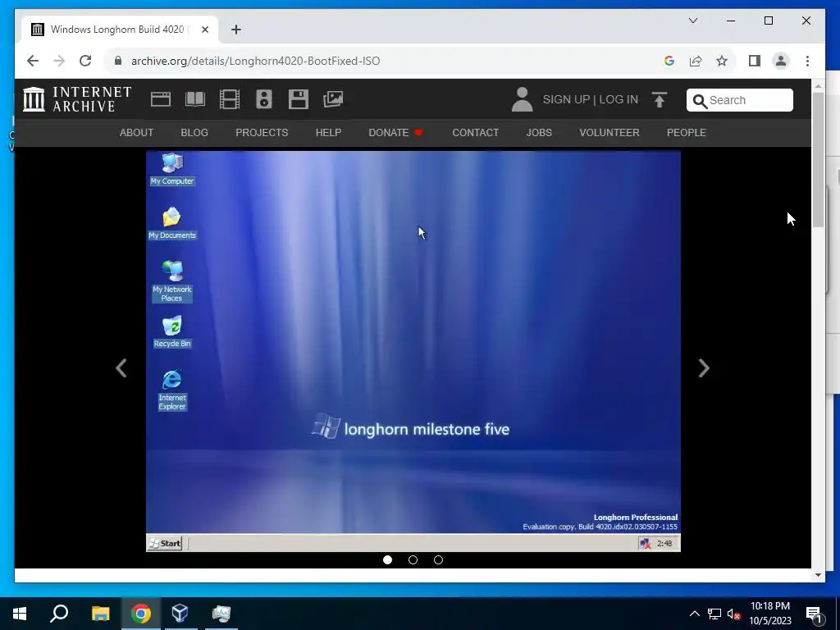Share this page icon

tap(696, 61)
